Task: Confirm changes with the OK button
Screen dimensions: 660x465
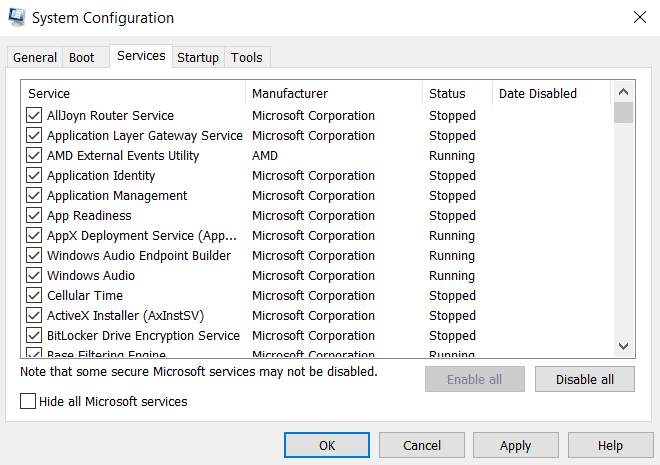Action: (x=327, y=445)
